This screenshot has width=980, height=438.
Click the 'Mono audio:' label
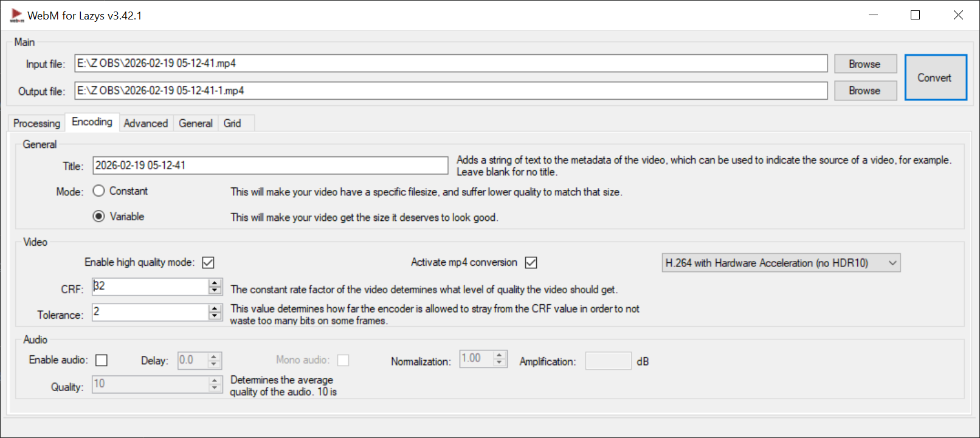[303, 360]
